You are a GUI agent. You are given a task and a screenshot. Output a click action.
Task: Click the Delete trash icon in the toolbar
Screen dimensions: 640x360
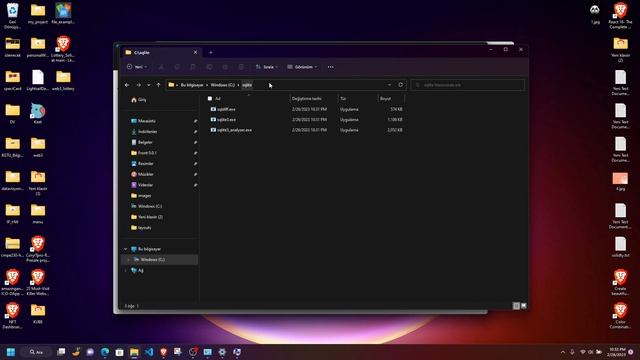tap(241, 67)
